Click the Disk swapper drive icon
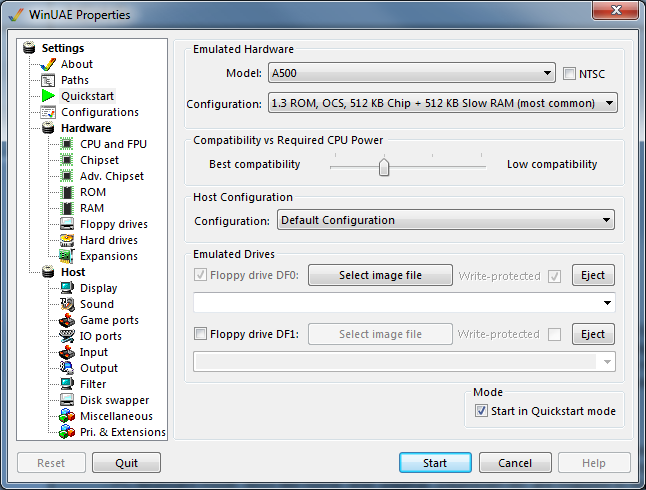The image size is (646, 490). (67, 400)
